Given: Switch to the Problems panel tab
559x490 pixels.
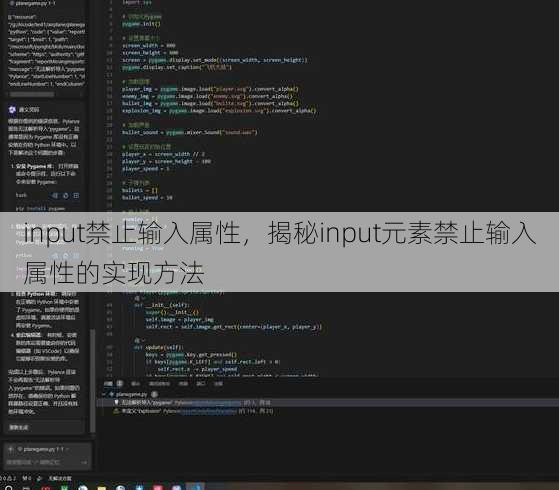Looking at the screenshot, I should click(x=108, y=383).
